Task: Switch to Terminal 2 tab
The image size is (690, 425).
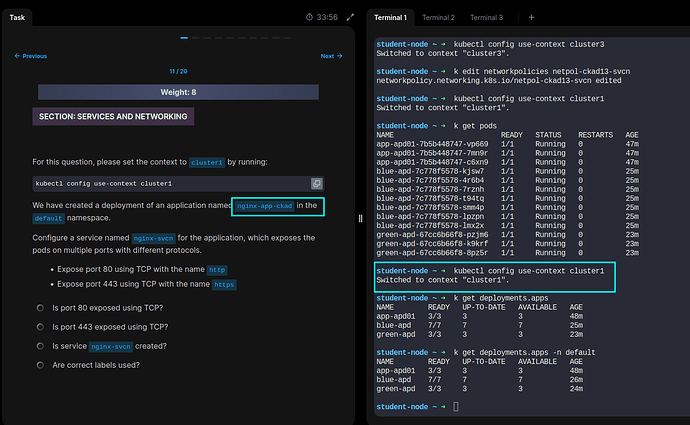Action: pyautogui.click(x=438, y=17)
